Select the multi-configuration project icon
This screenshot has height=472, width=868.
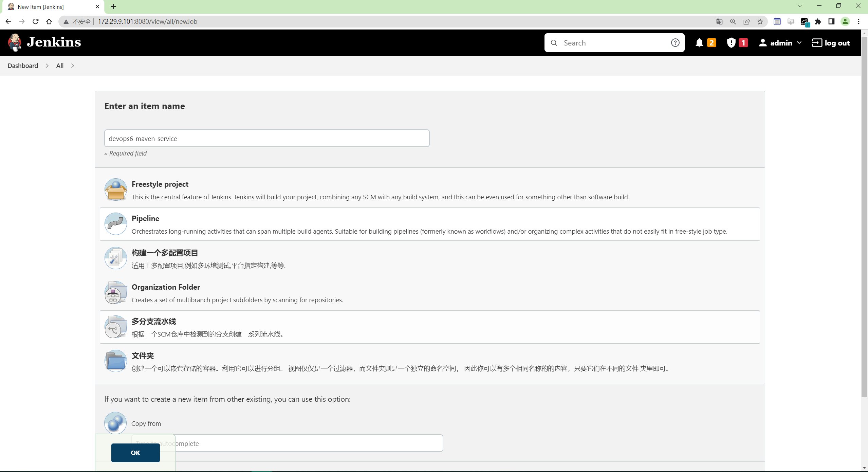click(x=116, y=258)
